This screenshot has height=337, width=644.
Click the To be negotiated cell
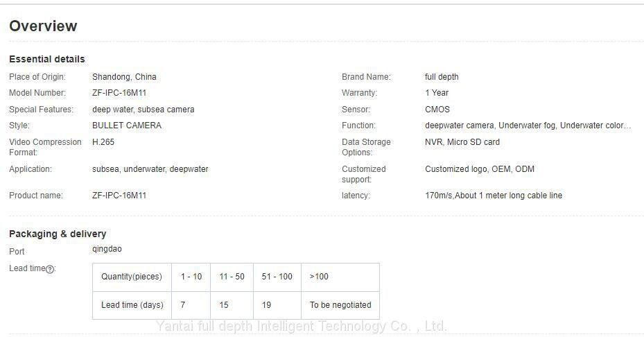tap(340, 305)
